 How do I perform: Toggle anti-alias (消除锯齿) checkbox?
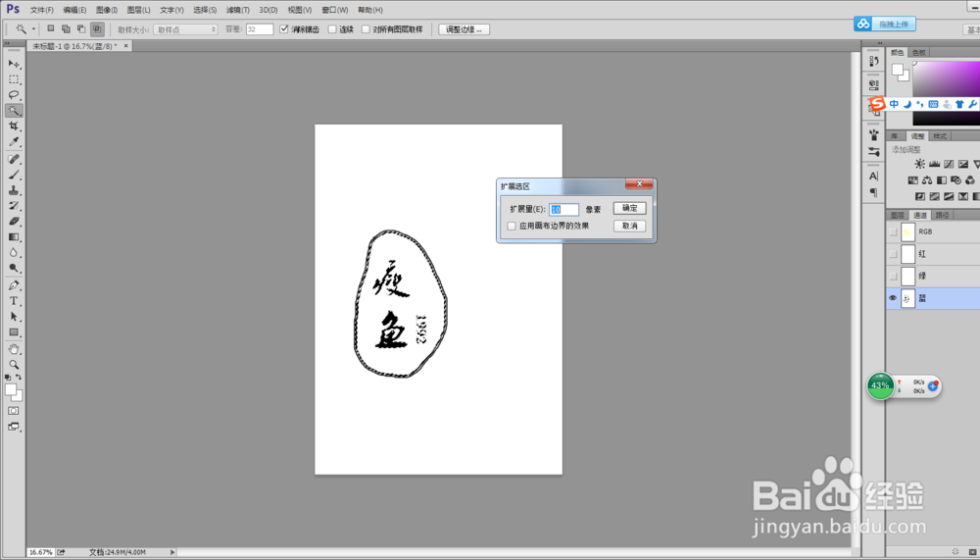click(284, 29)
